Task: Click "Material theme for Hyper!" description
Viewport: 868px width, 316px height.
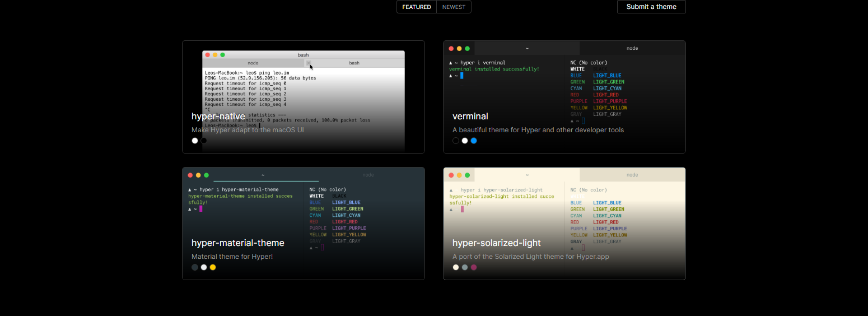Action: [x=232, y=257]
